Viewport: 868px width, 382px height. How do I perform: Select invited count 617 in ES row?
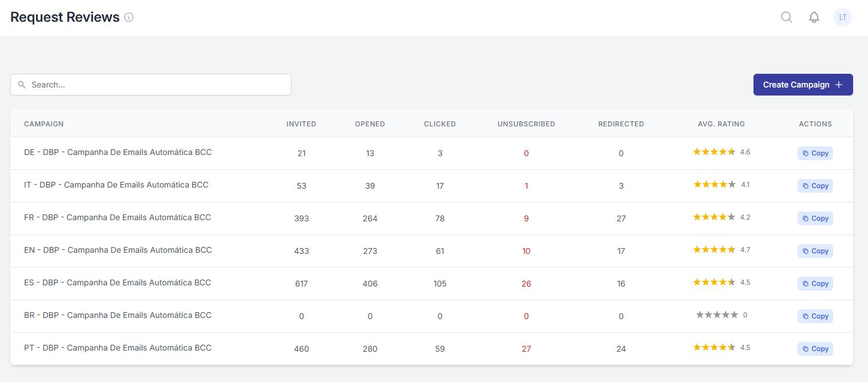pos(301,284)
